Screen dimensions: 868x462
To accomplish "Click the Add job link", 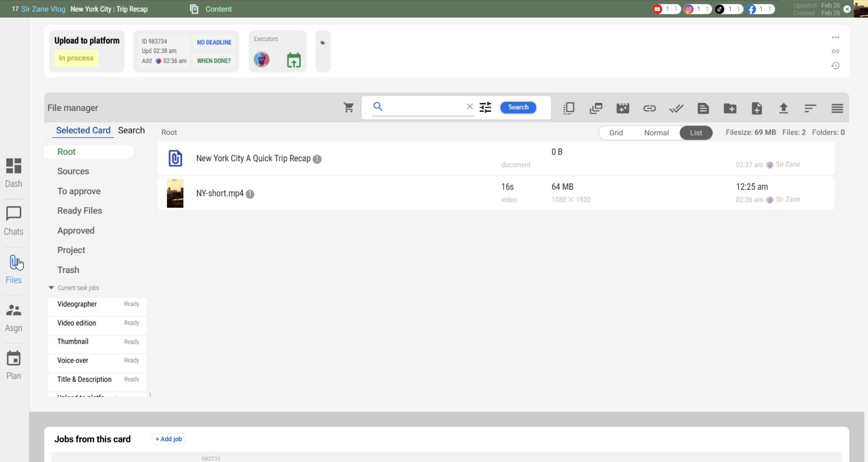I will 169,439.
